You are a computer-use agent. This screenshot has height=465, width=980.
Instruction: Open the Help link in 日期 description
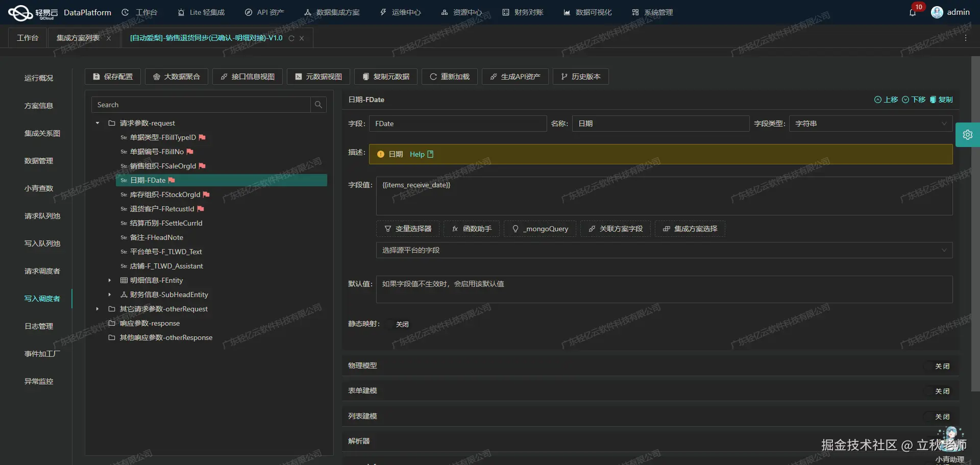coord(417,154)
